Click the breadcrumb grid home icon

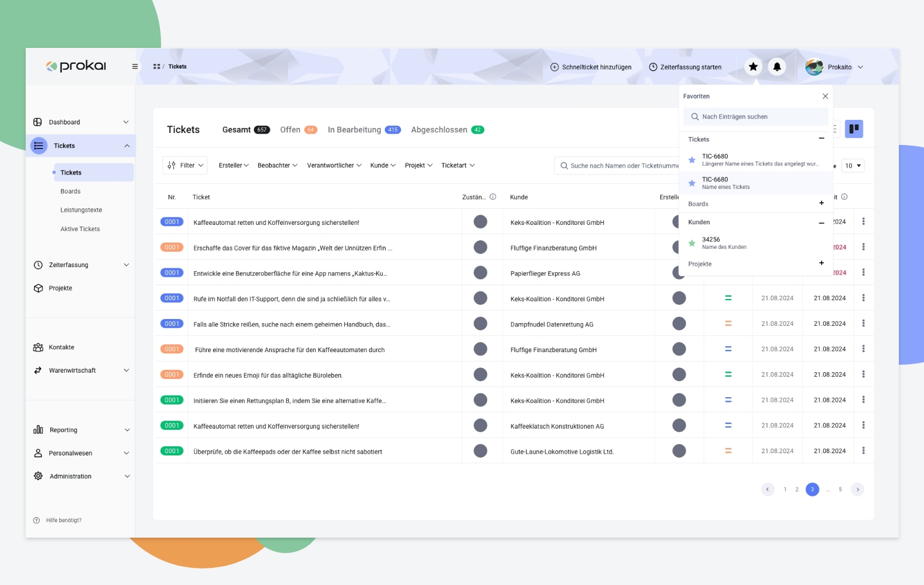tap(156, 67)
